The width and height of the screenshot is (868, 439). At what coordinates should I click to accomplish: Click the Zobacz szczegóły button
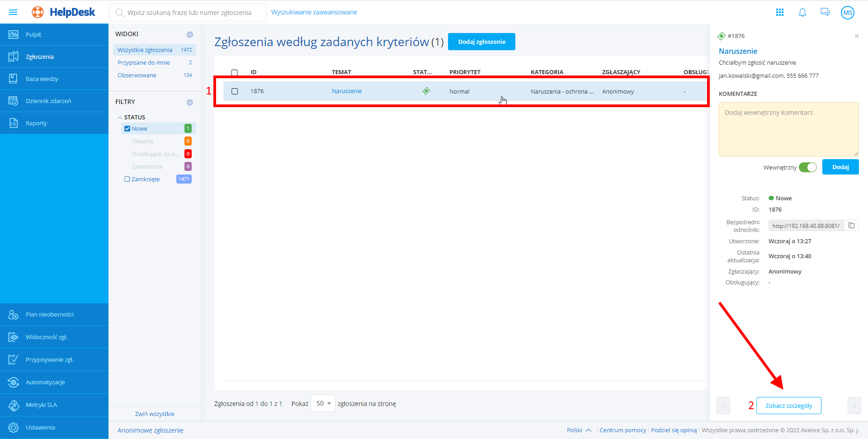point(788,406)
